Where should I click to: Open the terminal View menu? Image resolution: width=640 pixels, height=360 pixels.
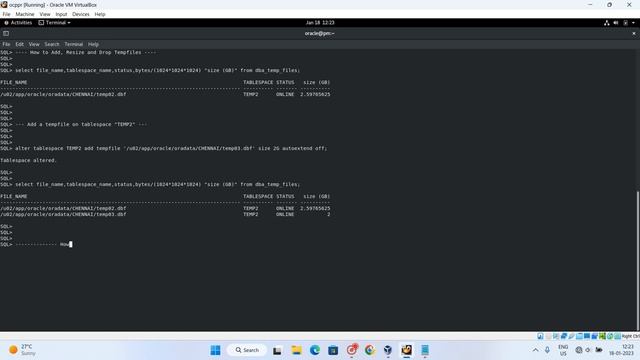point(34,44)
